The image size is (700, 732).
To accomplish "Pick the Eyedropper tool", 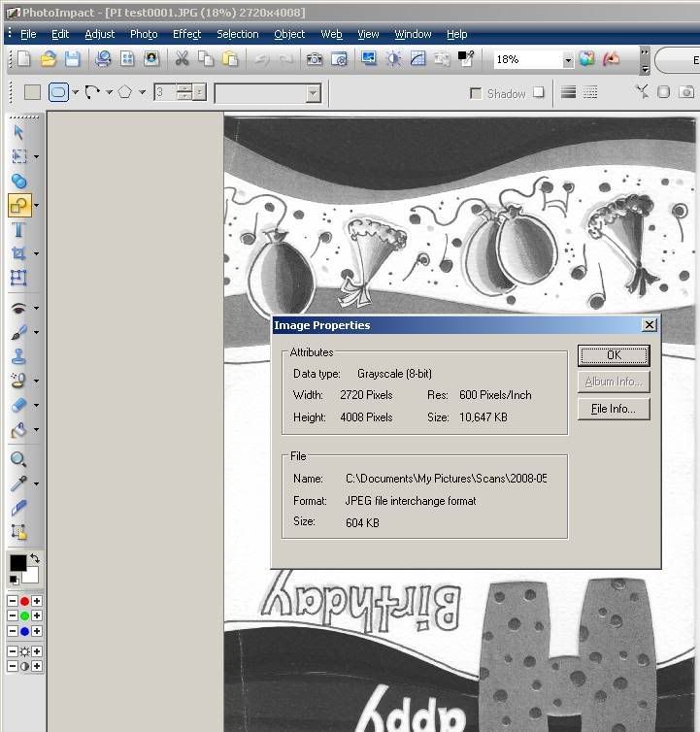I will point(17,483).
